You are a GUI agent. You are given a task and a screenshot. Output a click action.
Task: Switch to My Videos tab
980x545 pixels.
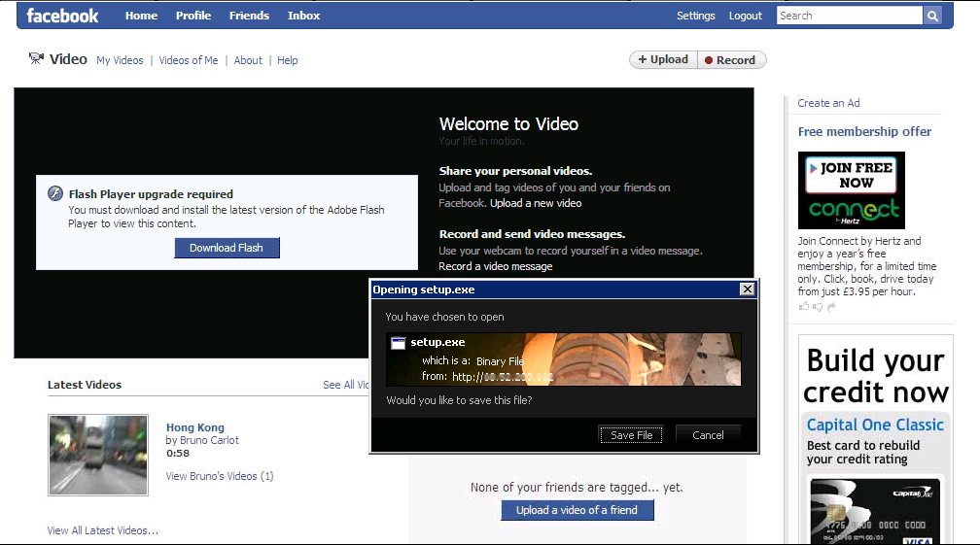tap(120, 60)
